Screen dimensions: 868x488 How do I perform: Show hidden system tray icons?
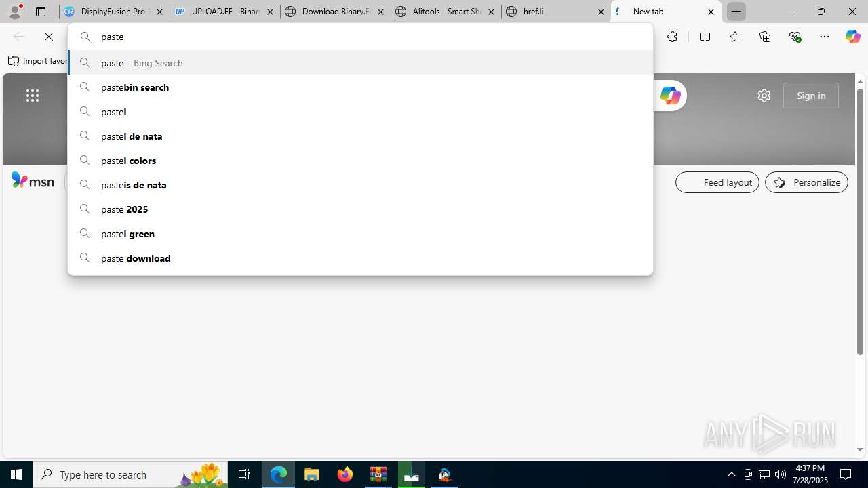tap(731, 474)
